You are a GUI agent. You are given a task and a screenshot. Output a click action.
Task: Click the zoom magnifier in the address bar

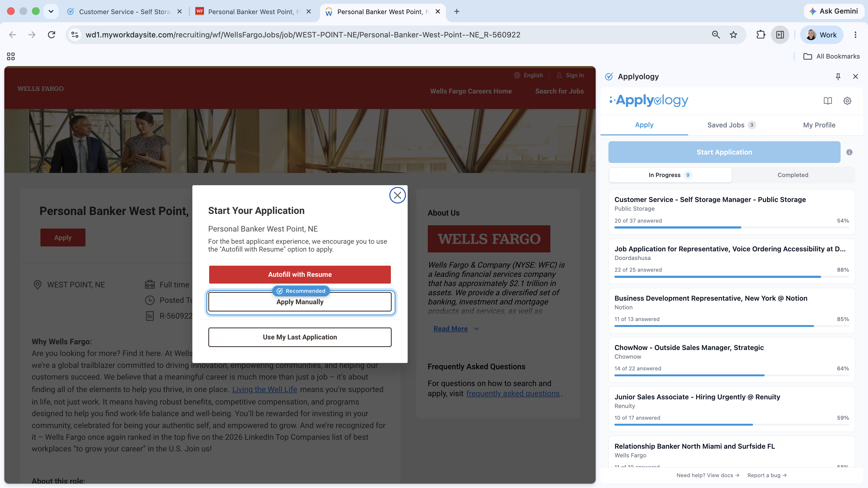click(716, 35)
